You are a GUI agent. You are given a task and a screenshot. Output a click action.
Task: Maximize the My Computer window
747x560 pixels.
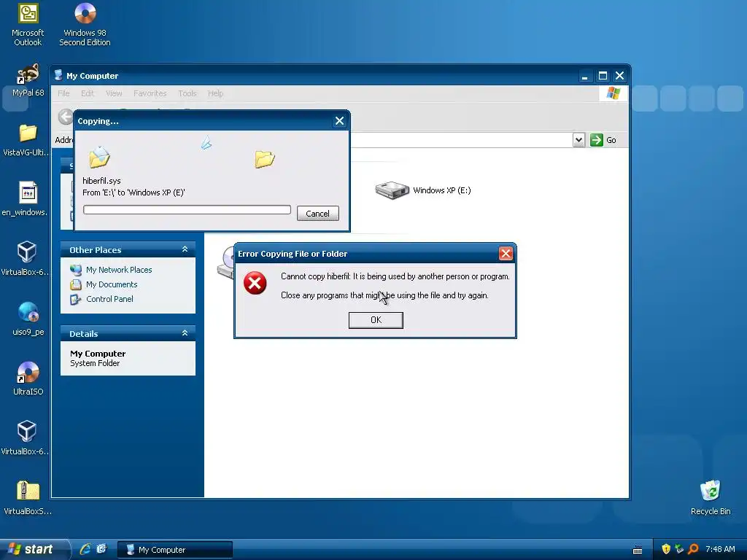click(603, 76)
